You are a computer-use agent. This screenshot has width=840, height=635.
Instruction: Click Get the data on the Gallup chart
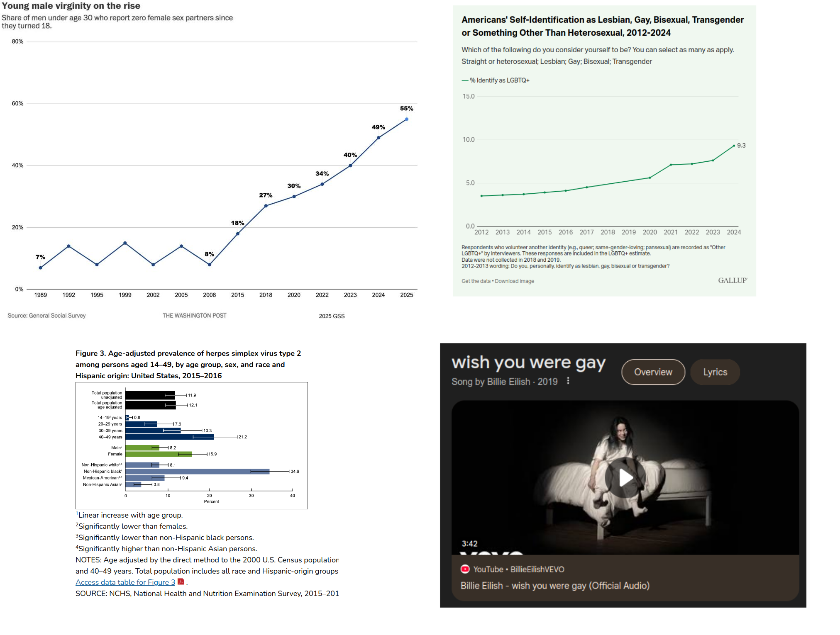tap(476, 281)
